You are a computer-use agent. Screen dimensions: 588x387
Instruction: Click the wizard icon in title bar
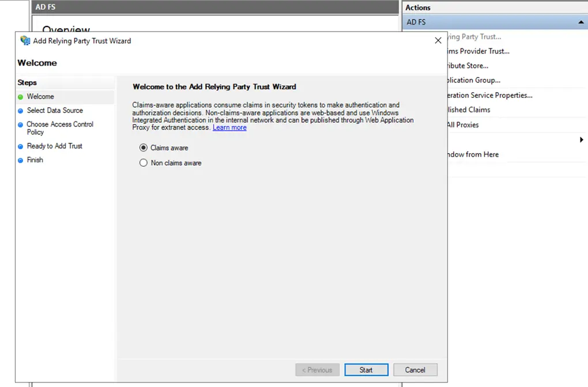pos(25,41)
